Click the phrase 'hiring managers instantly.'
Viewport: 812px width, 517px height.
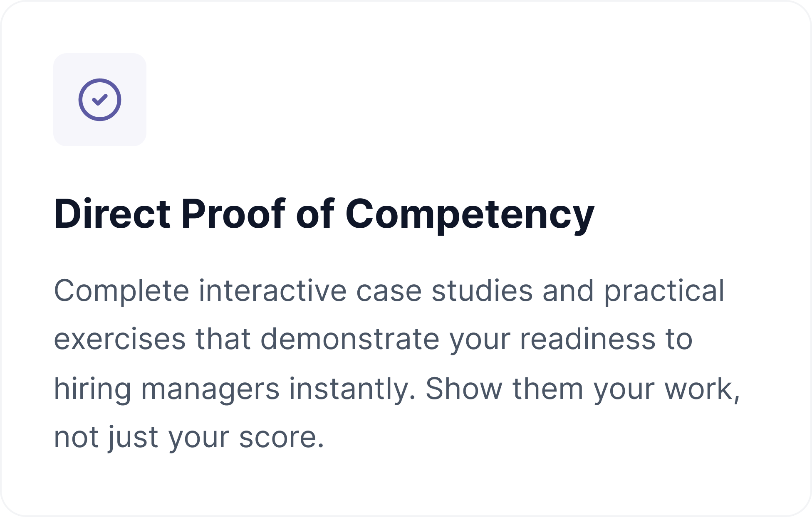(235, 389)
